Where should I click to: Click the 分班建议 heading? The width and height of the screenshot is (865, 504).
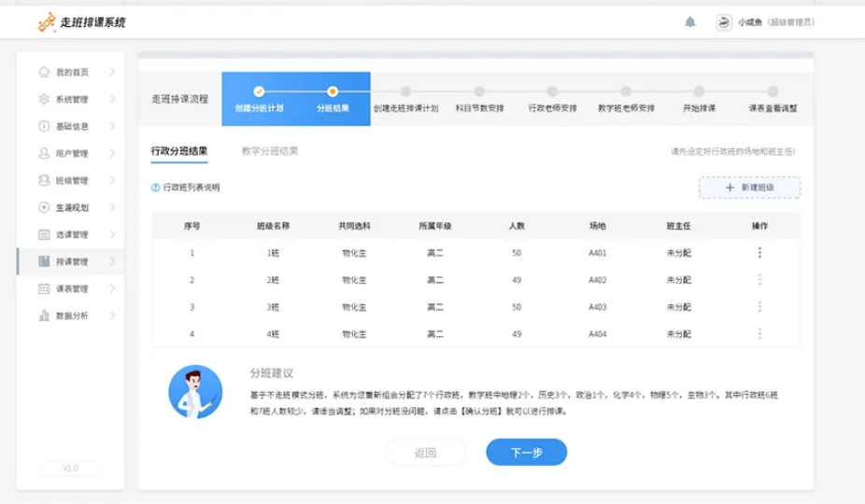click(272, 373)
